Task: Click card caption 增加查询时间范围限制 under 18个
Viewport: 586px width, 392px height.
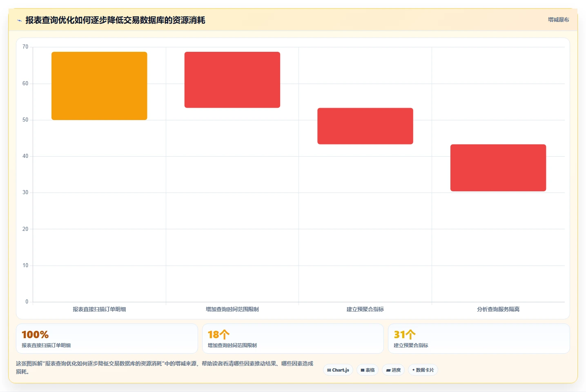Action: 232,345
